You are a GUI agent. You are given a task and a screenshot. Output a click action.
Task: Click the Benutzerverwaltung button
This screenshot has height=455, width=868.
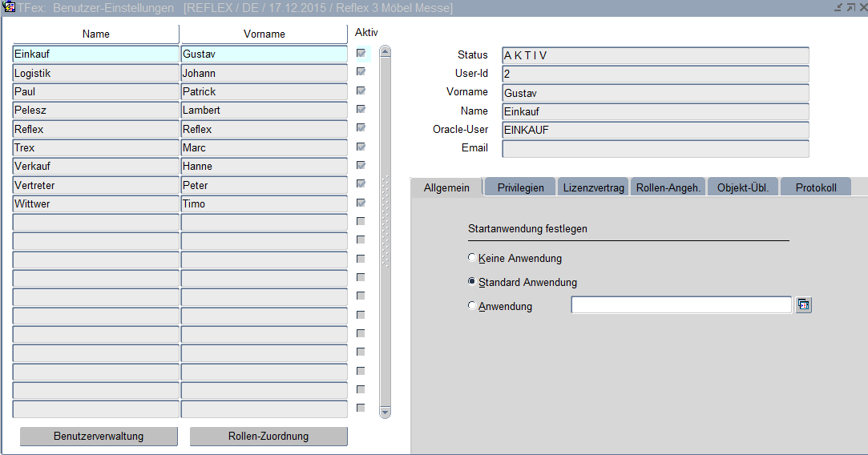coord(99,437)
